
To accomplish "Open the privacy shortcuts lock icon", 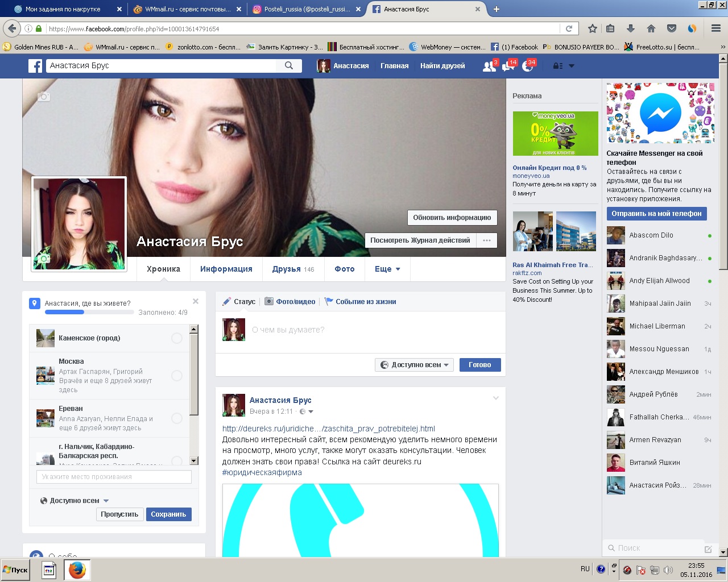I will 558,66.
